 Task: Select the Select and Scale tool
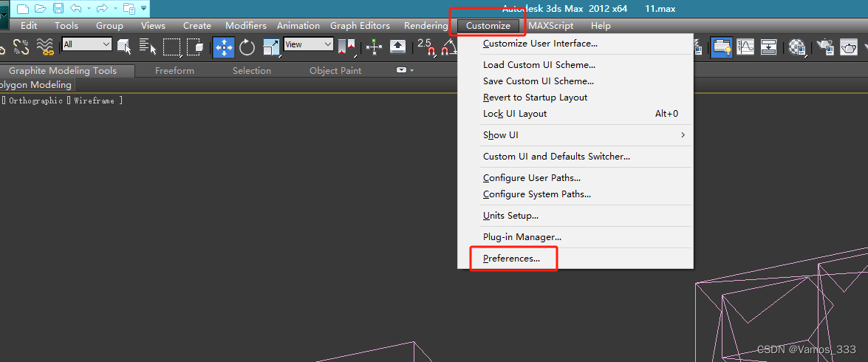(271, 47)
